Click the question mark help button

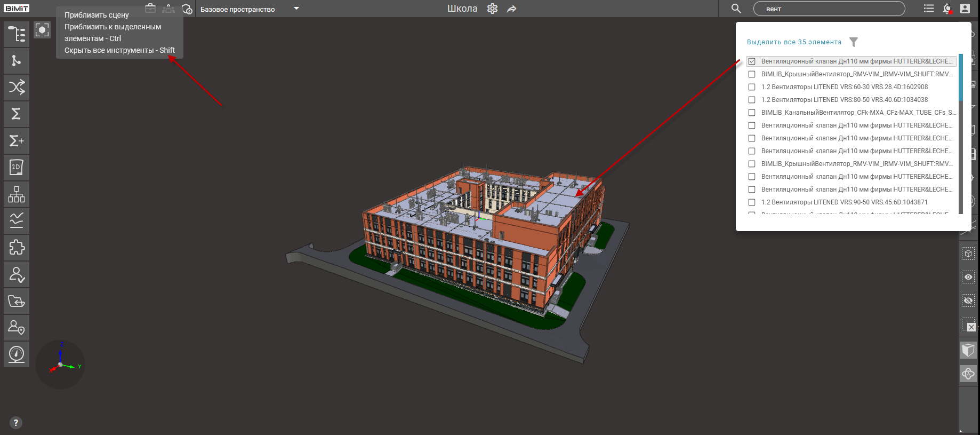point(16,423)
